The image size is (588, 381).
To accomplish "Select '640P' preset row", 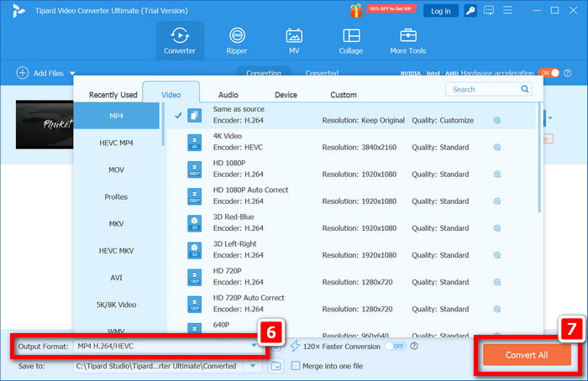I will click(351, 329).
